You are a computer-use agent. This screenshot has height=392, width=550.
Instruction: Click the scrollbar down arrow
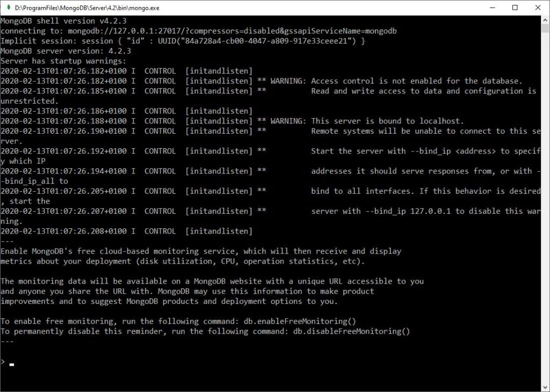click(545, 387)
